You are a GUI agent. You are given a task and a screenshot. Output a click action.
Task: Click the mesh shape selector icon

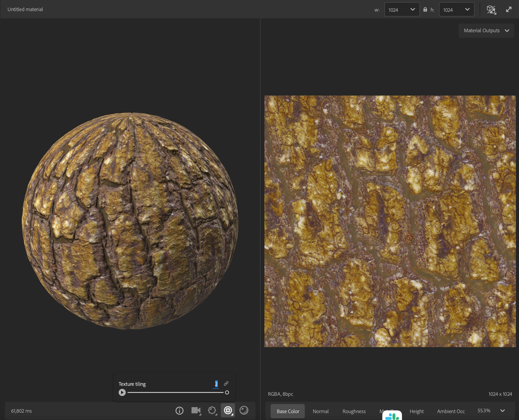212,410
